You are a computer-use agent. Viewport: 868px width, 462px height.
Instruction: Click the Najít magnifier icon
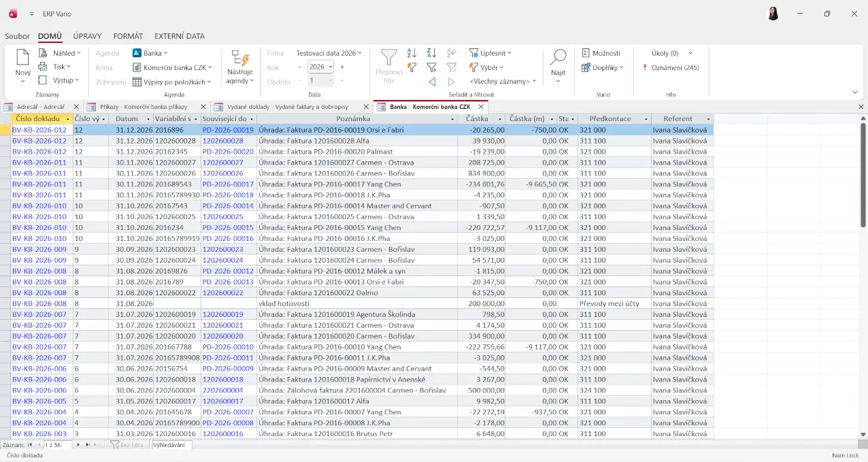click(558, 58)
